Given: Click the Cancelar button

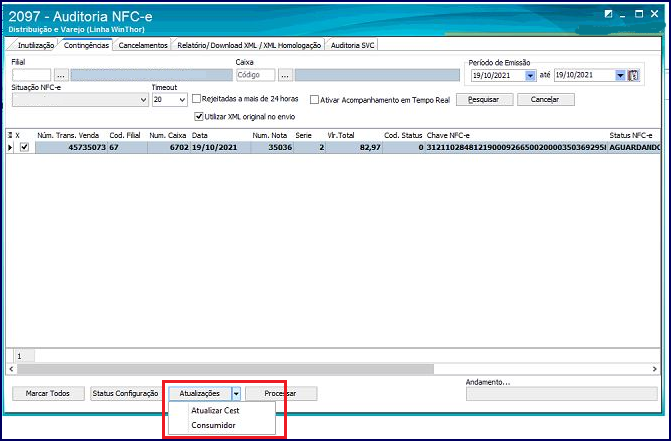Looking at the screenshot, I should tap(546, 99).
